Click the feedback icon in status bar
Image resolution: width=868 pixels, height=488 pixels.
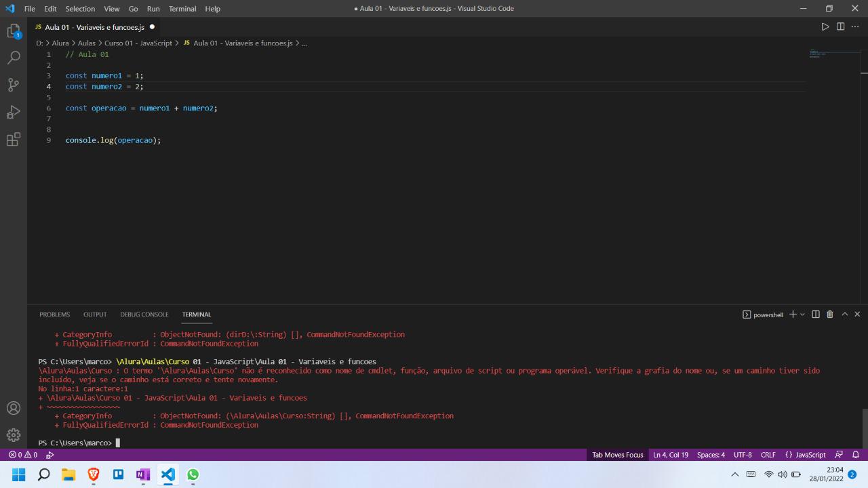pyautogui.click(x=839, y=455)
